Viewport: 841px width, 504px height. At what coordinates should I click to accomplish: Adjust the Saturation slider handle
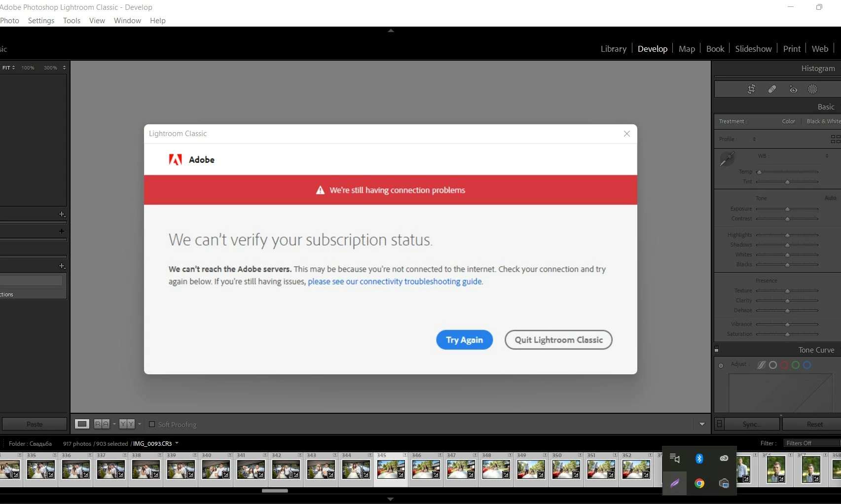click(x=787, y=334)
